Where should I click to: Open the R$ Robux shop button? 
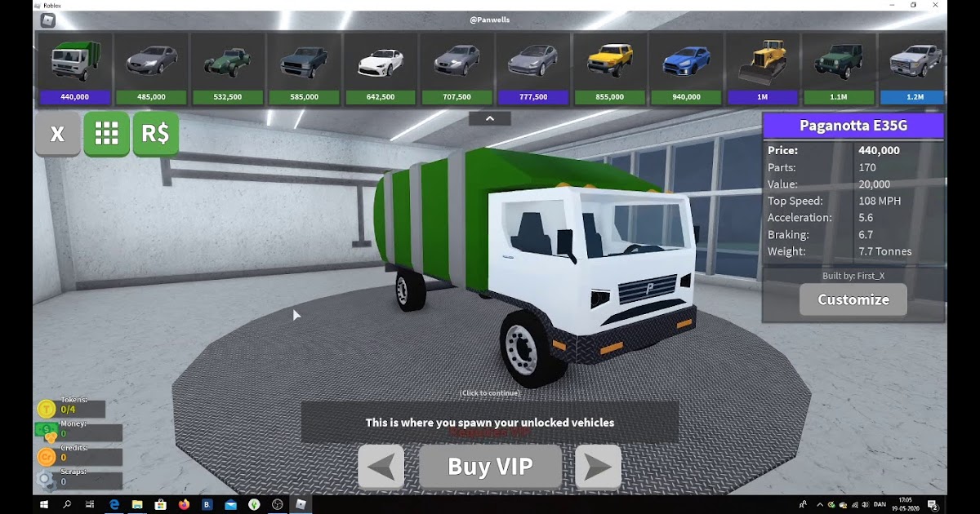point(155,134)
